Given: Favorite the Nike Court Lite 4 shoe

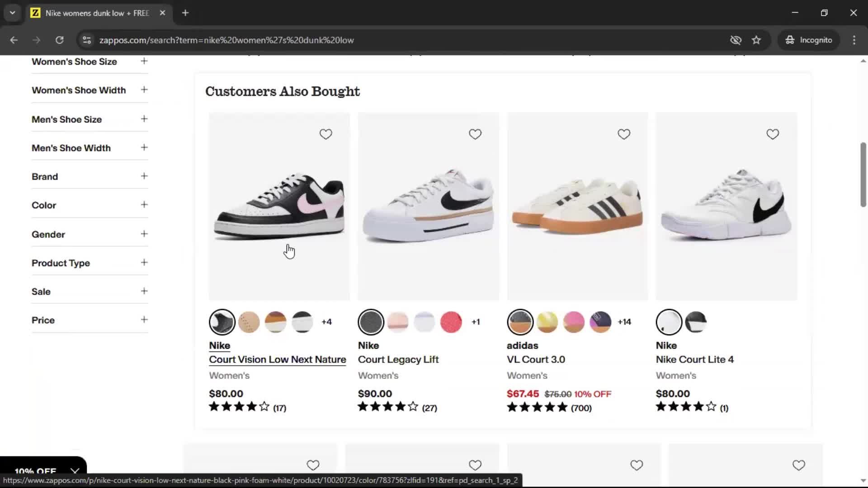Looking at the screenshot, I should [x=773, y=134].
